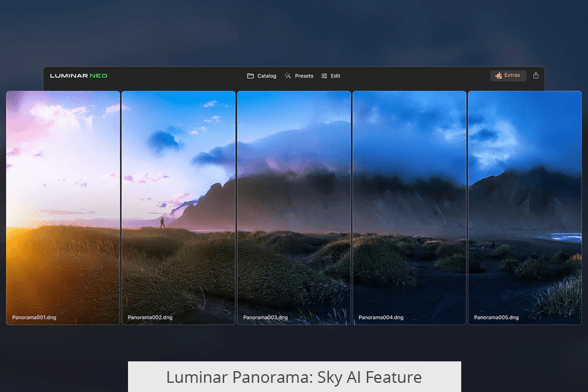Select the Panorama005.dng thumbnail
This screenshot has height=392, width=588.
(525, 208)
